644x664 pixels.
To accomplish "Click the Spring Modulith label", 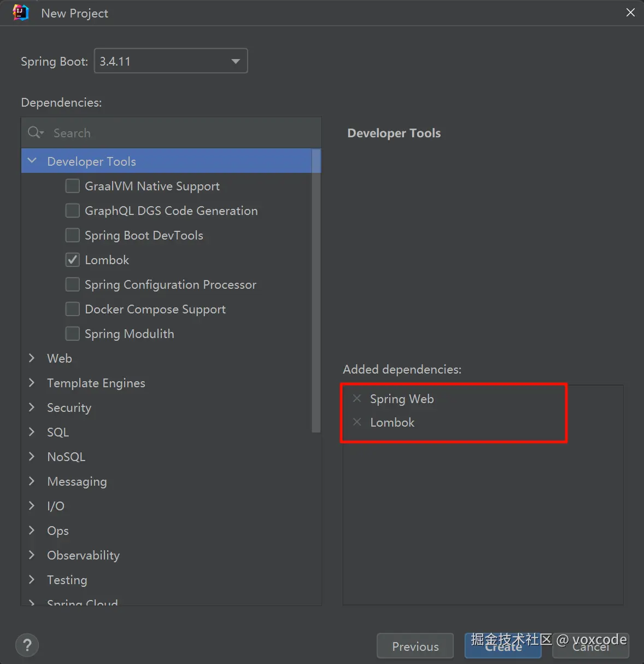I will (x=130, y=334).
